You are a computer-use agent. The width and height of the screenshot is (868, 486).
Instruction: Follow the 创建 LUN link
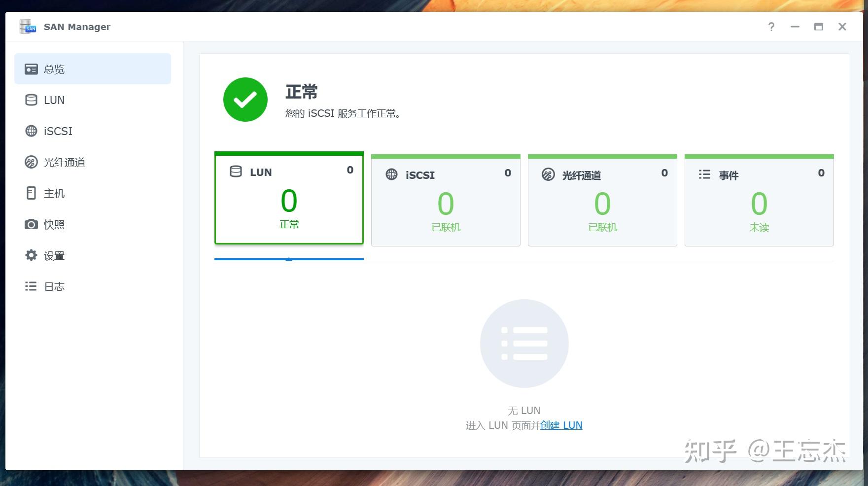(x=561, y=425)
